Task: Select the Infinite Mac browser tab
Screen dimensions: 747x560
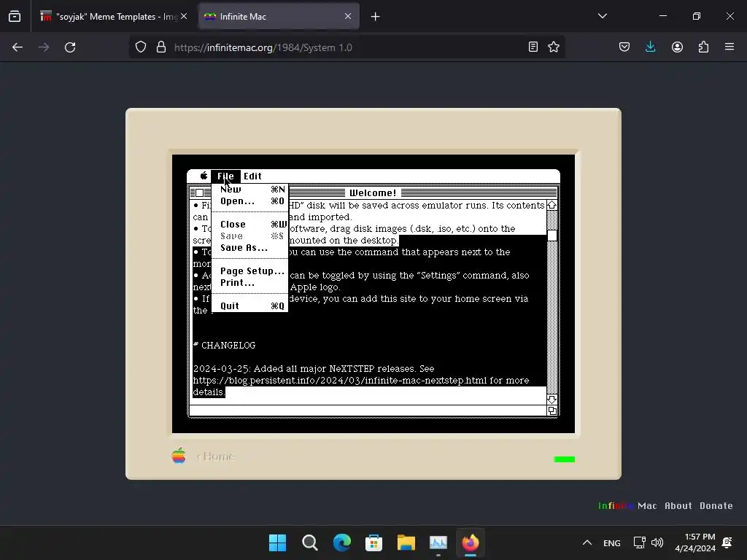Action: [x=279, y=17]
